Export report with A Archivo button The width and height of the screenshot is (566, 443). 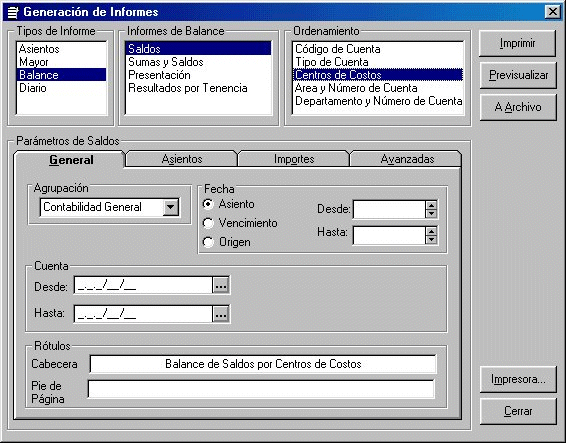[518, 107]
